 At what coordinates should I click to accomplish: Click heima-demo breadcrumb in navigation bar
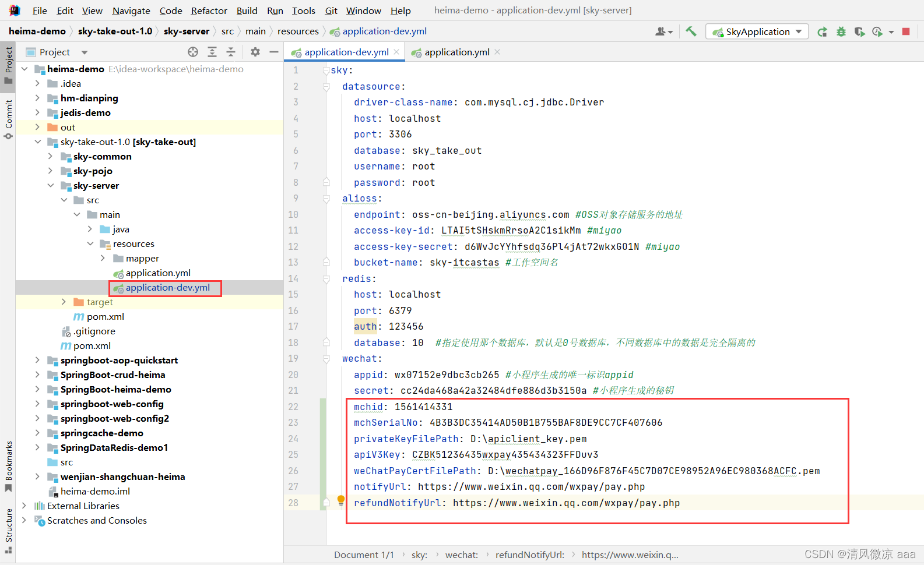tap(37, 31)
